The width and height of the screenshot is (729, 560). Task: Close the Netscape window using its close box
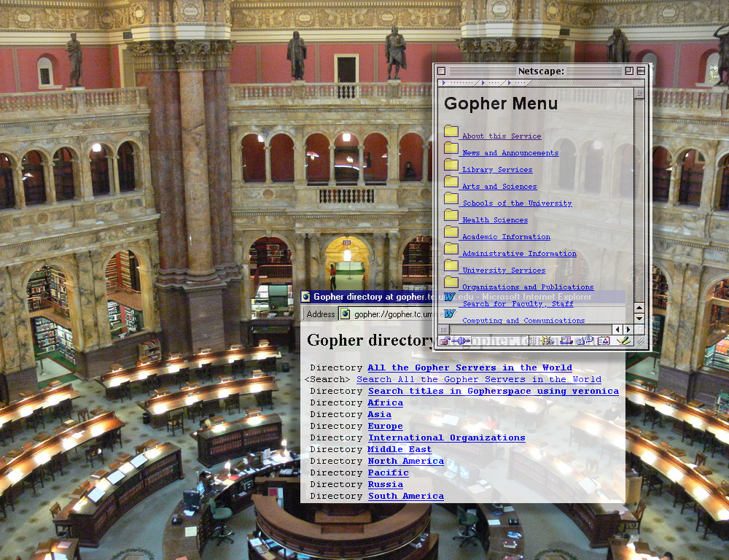(442, 71)
